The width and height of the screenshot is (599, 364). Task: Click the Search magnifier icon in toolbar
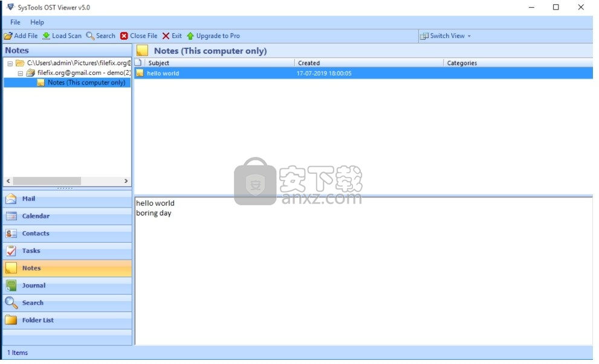[x=90, y=36]
